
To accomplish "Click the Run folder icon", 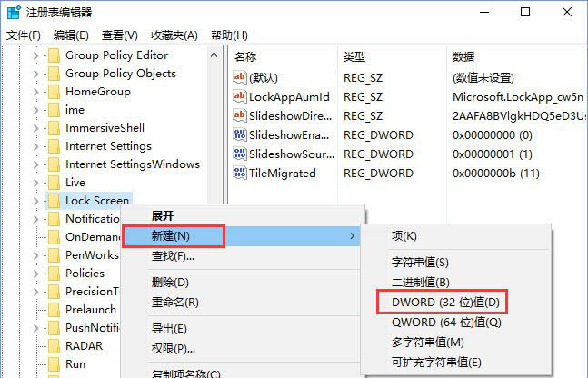I will (54, 364).
